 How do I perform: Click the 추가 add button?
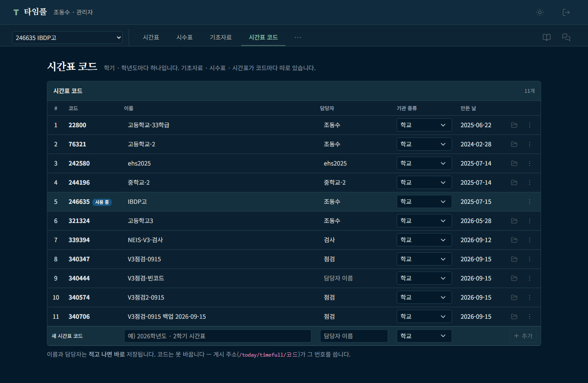(x=523, y=336)
